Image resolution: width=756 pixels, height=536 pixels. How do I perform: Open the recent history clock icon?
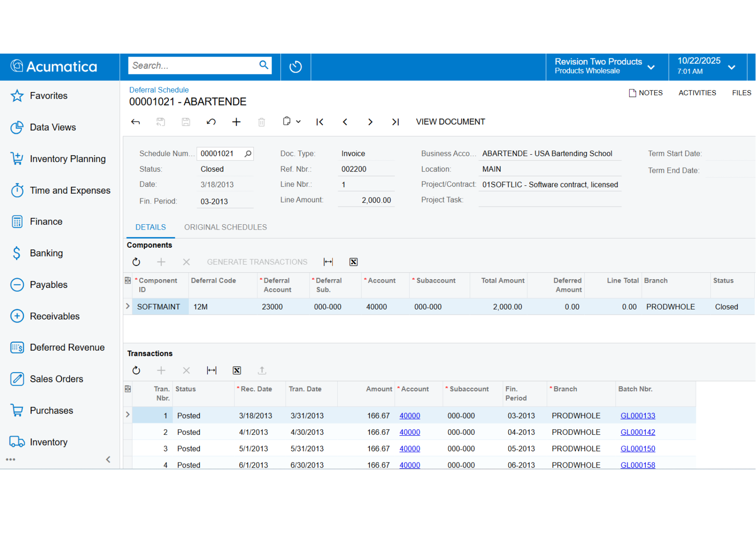click(295, 67)
